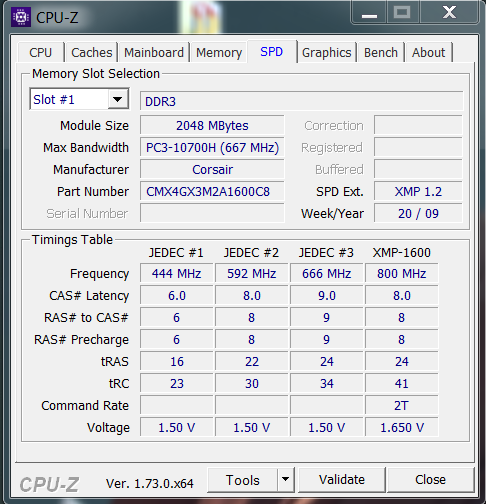Open the Caches tab
This screenshot has width=486, height=504.
[x=92, y=52]
